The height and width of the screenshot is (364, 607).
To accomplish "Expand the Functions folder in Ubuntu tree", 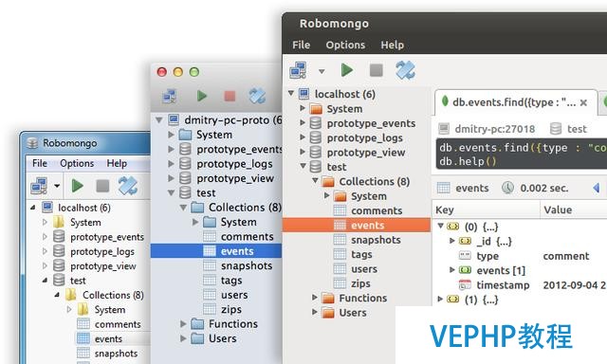I will pyautogui.click(x=315, y=298).
